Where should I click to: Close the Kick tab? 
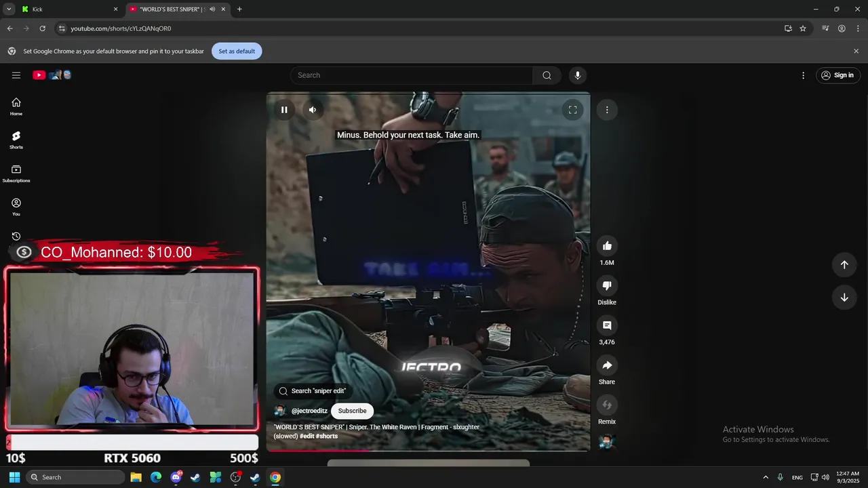click(115, 9)
